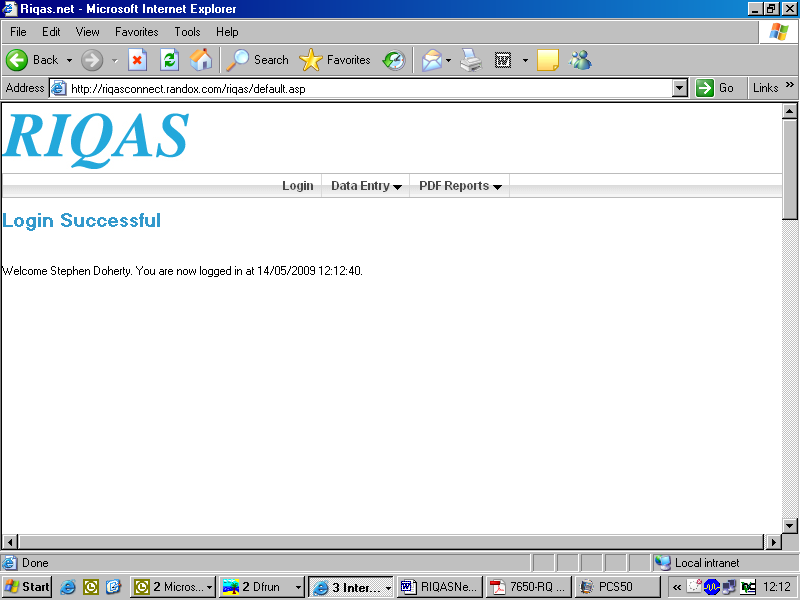Switch to PCS50 taskbar window

tap(617, 587)
